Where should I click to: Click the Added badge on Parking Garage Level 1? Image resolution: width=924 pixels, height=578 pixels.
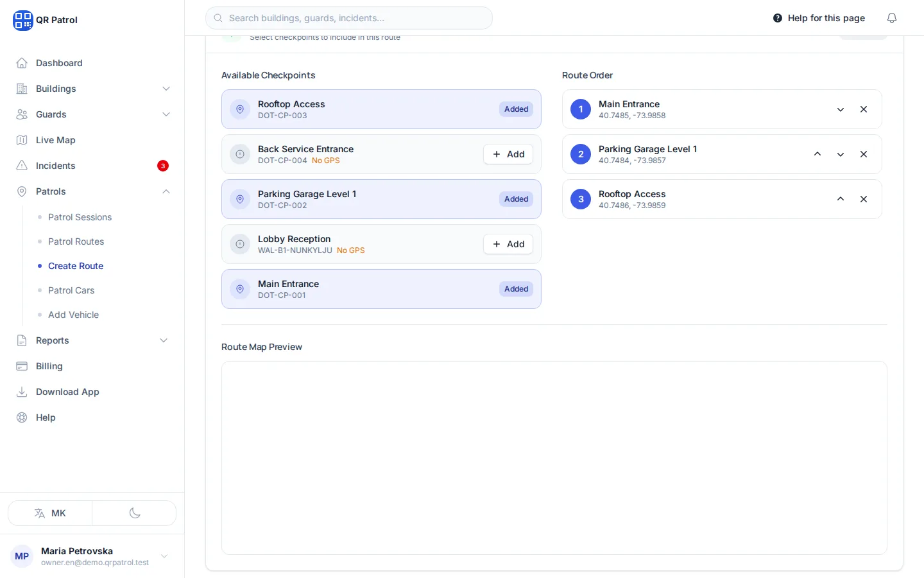tap(517, 199)
